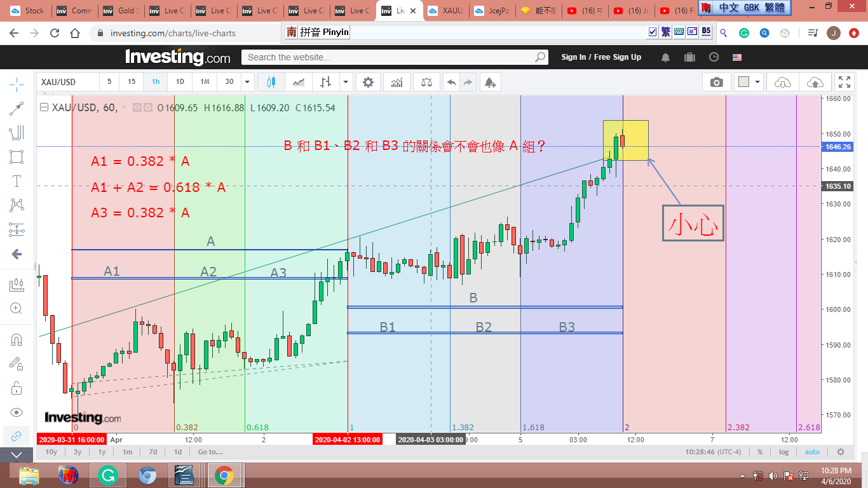
Task: Take a chart snapshot with camera icon
Action: (716, 82)
